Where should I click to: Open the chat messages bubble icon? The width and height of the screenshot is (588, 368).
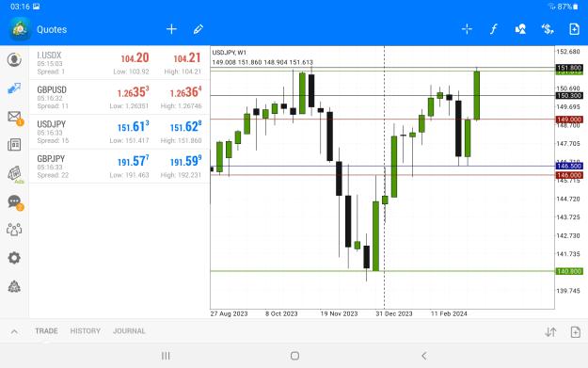(x=15, y=202)
